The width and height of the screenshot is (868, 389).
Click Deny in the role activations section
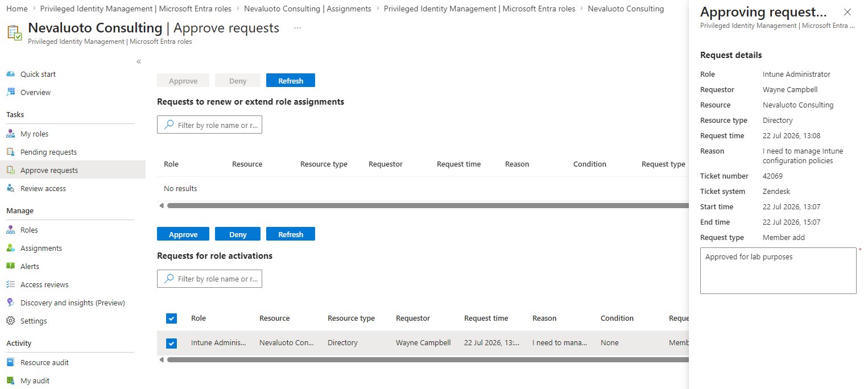pos(238,234)
